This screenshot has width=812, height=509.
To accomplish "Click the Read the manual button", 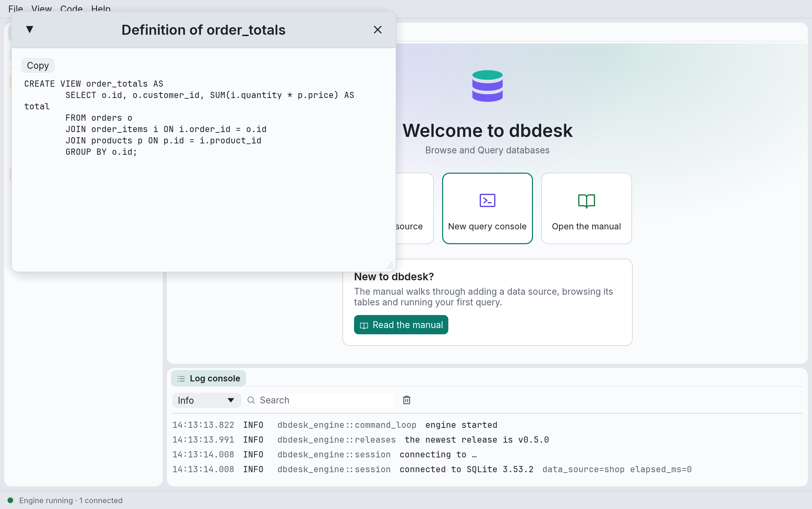I will tap(401, 325).
